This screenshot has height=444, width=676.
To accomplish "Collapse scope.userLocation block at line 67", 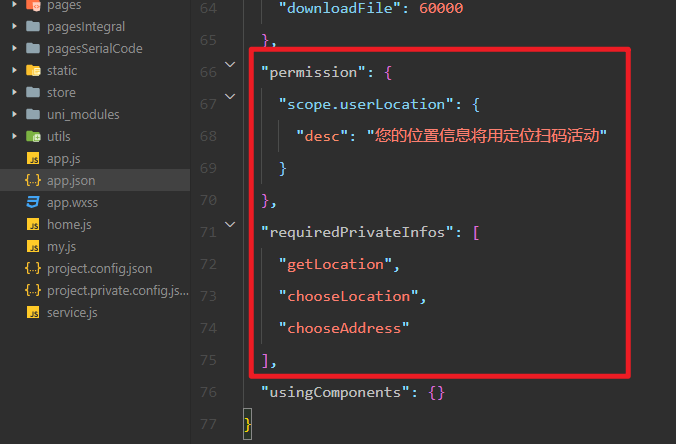I will pos(230,97).
